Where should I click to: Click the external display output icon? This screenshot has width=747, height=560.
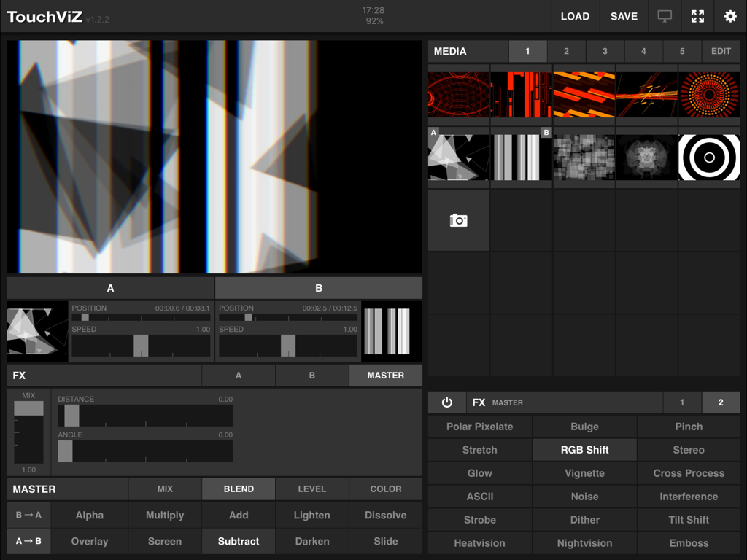665,16
